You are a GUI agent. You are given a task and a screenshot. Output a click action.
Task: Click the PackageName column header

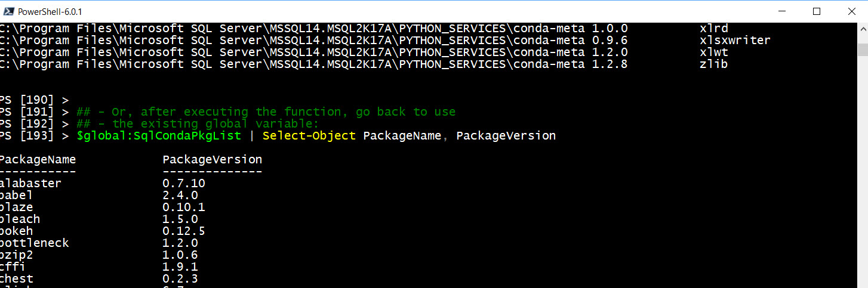pyautogui.click(x=38, y=160)
